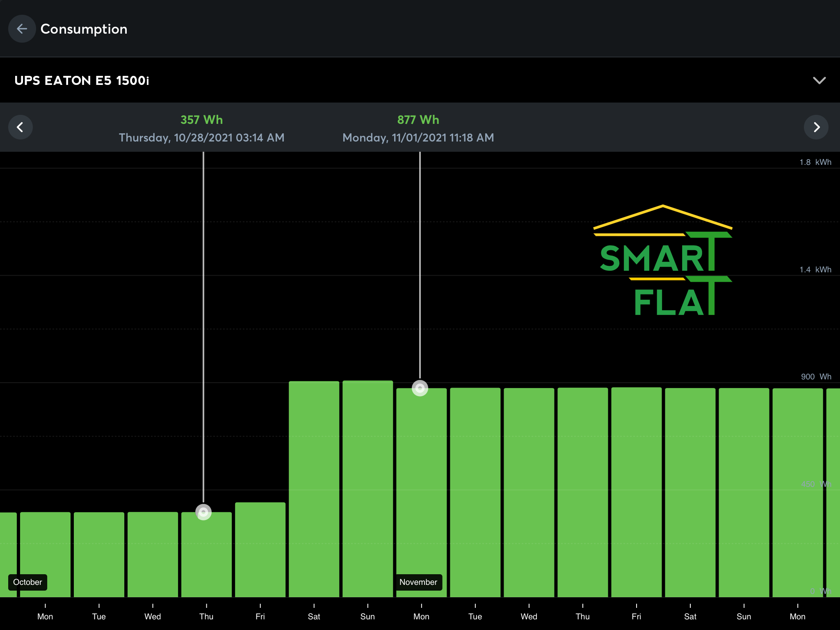The height and width of the screenshot is (630, 840).
Task: Go to previous period with left chevron
Action: tap(20, 127)
